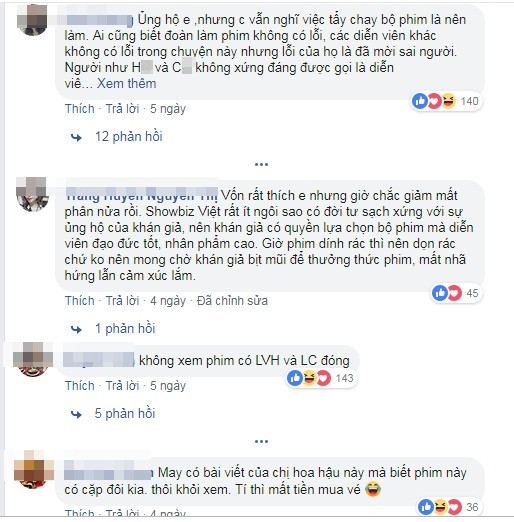This screenshot has width=514, height=522.
Task: Expand the 5 phản hồi replies
Action: (125, 413)
